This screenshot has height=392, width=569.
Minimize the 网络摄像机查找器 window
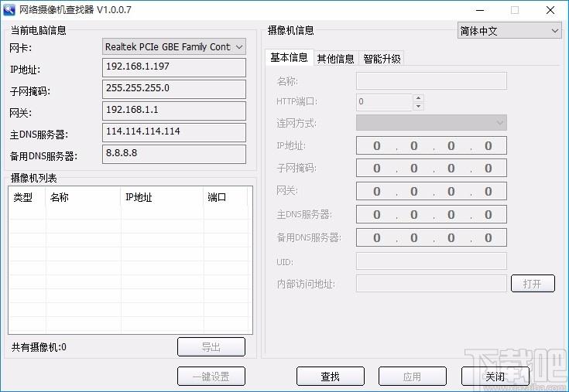[x=480, y=10]
